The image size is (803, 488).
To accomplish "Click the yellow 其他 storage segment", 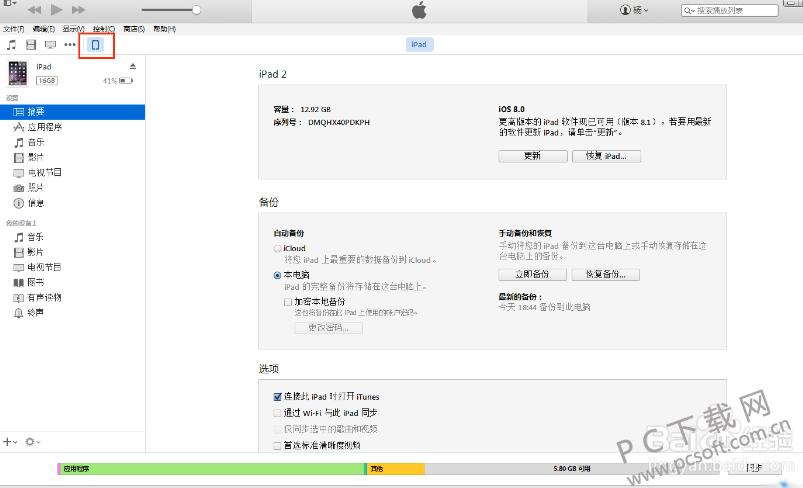I will pos(395,469).
